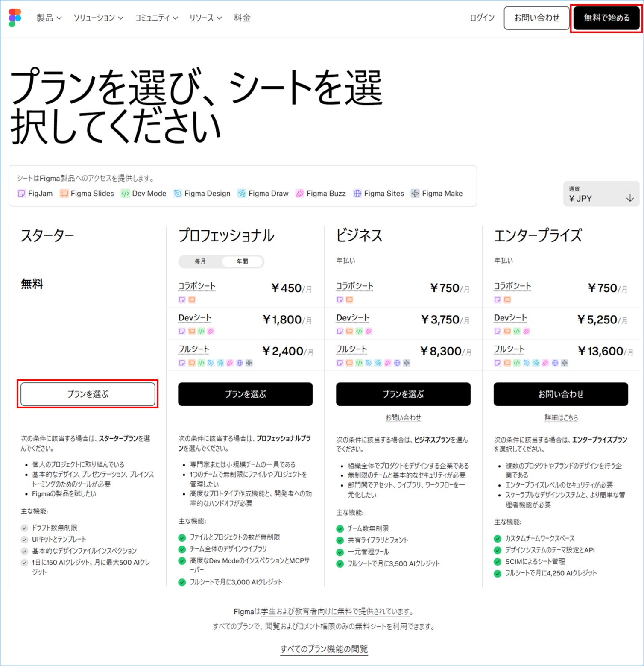Screen dimensions: 644x666
Task: Click the スターター plan heading
Action: [x=47, y=235]
